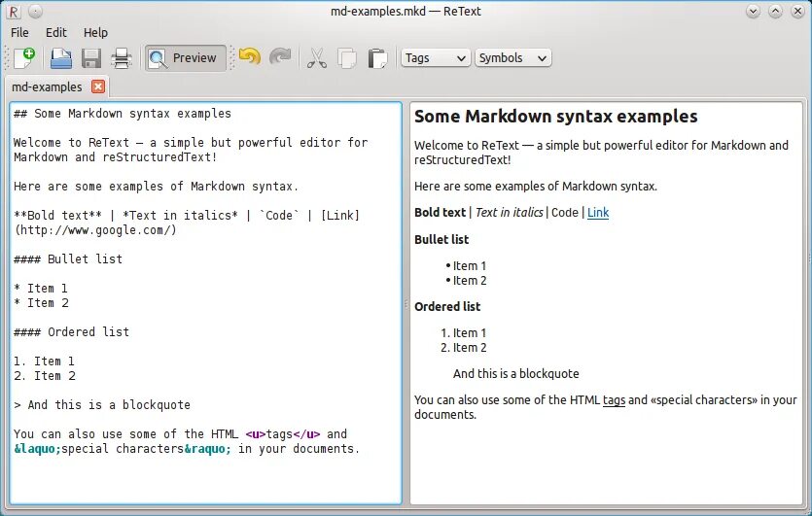Cut selection with the scissors icon
This screenshot has height=516, width=812.
[316, 58]
